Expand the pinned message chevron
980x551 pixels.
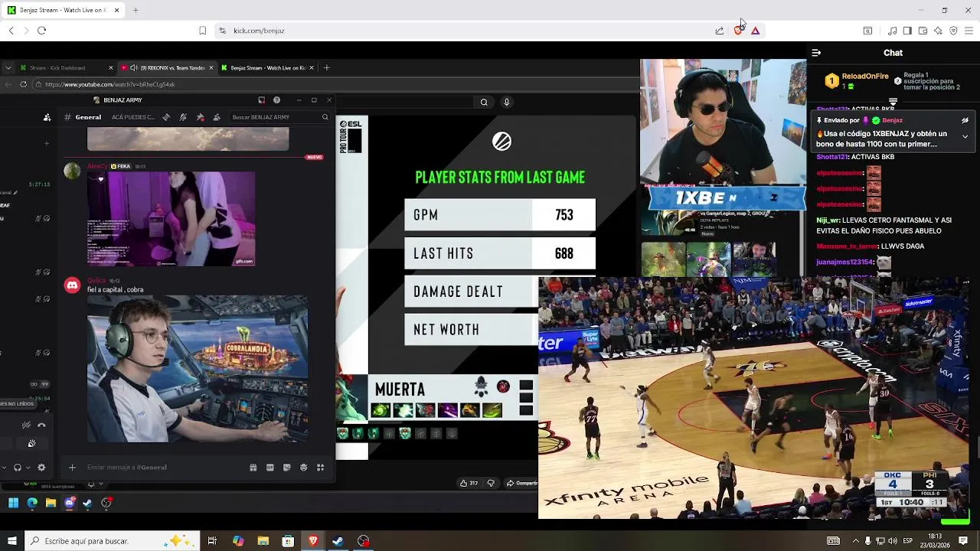tap(965, 136)
